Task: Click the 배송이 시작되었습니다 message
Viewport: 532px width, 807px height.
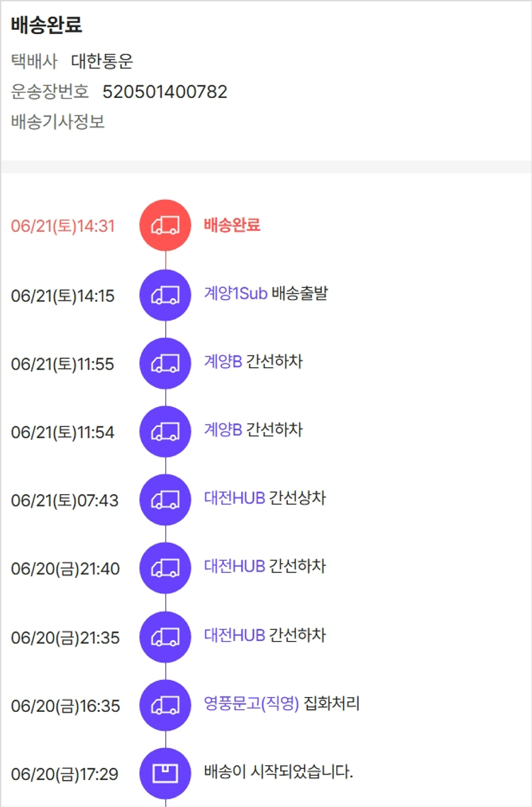Action: tap(278, 772)
